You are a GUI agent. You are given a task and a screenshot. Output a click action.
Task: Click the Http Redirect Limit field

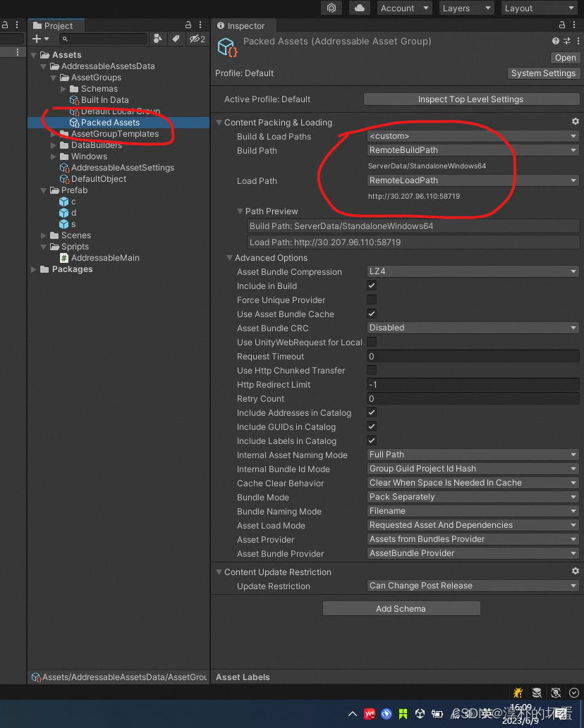473,384
